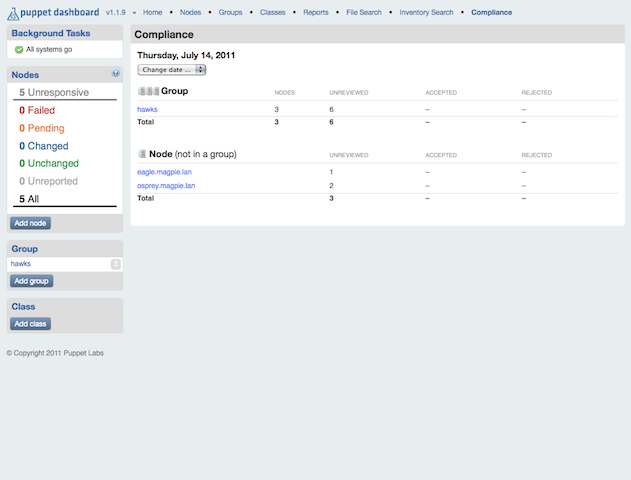
Task: Click the NODES column header
Action: click(285, 93)
